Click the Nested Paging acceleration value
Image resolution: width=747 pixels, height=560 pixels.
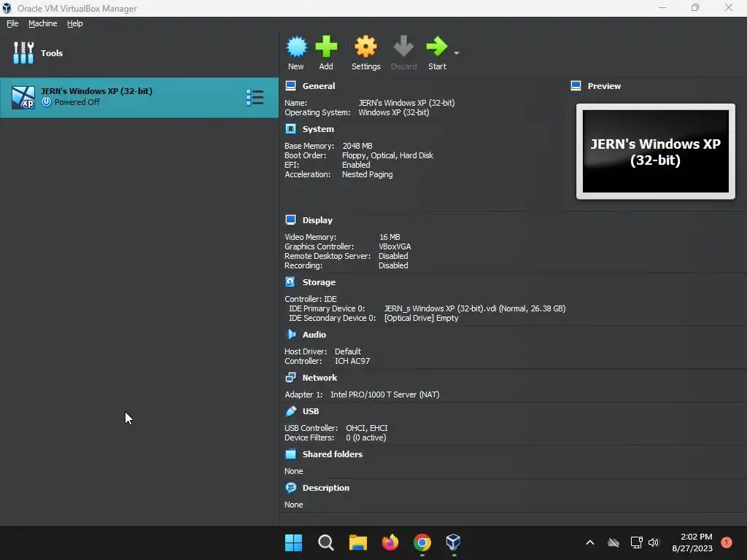coord(368,174)
